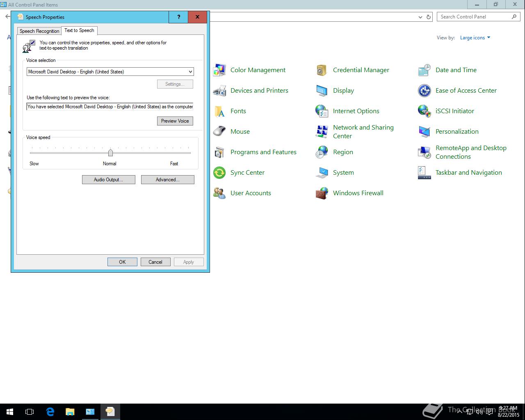Click the volume icon in system tray

(x=479, y=412)
